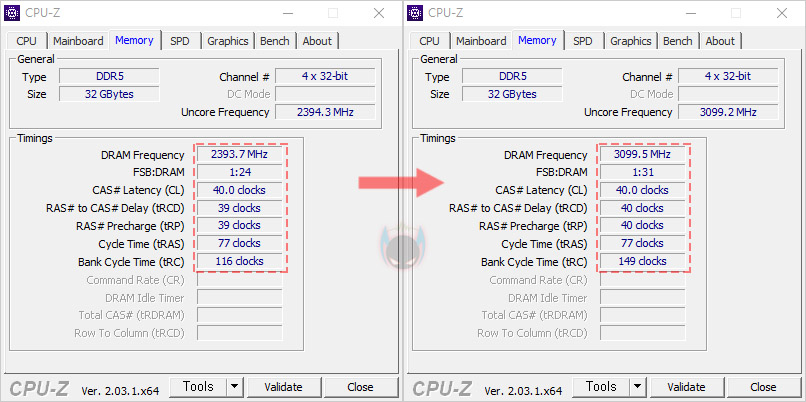The height and width of the screenshot is (402, 806).
Task: Click Type field DDR5 in right window
Action: tap(512, 77)
